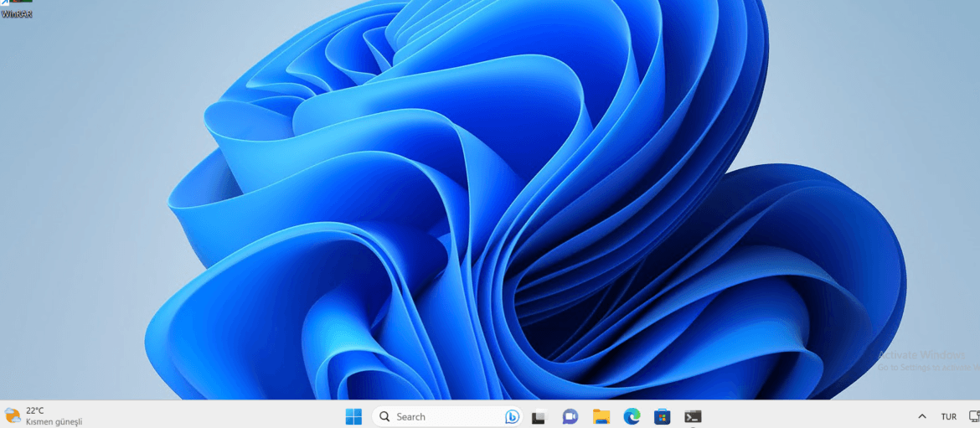Click inside the taskbar Search field
Viewport: 980px width, 428px height.
(x=444, y=416)
